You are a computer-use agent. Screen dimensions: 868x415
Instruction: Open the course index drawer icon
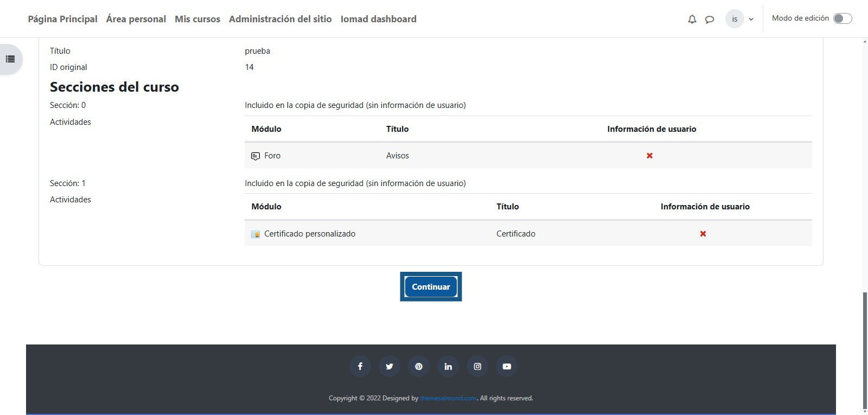pos(10,59)
